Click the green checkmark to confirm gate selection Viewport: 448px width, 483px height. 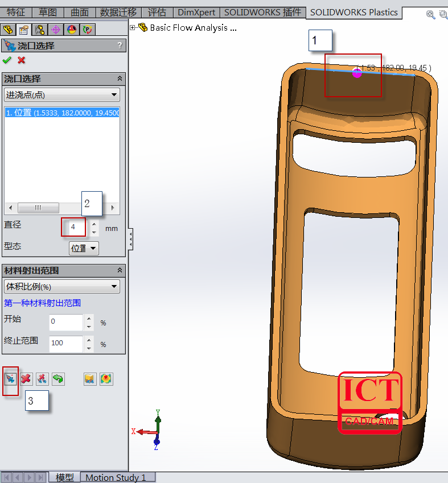[x=7, y=60]
